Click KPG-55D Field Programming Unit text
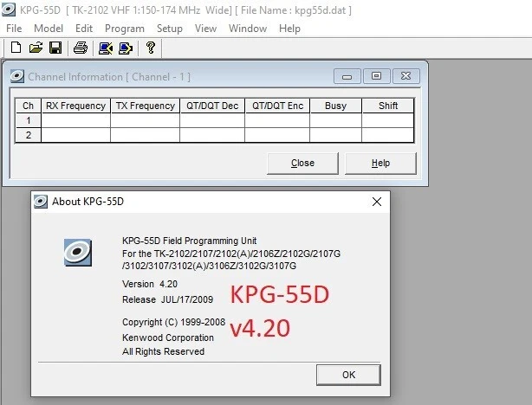Screen dimensions: 532x405 pyautogui.click(x=190, y=241)
